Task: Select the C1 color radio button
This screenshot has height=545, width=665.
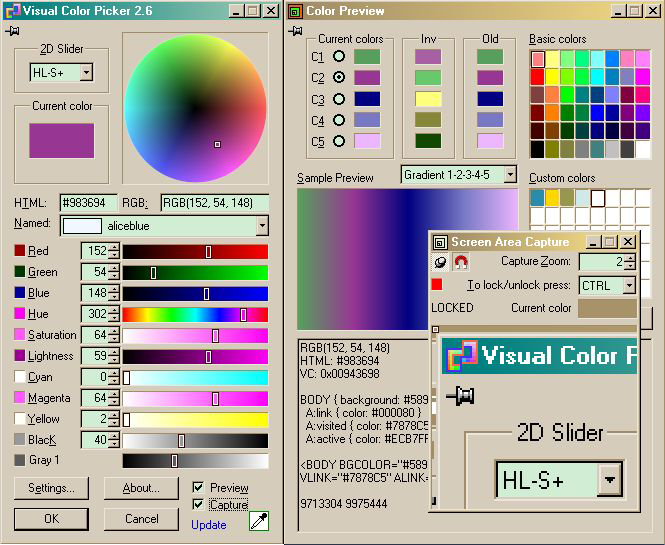Action: pyautogui.click(x=338, y=56)
